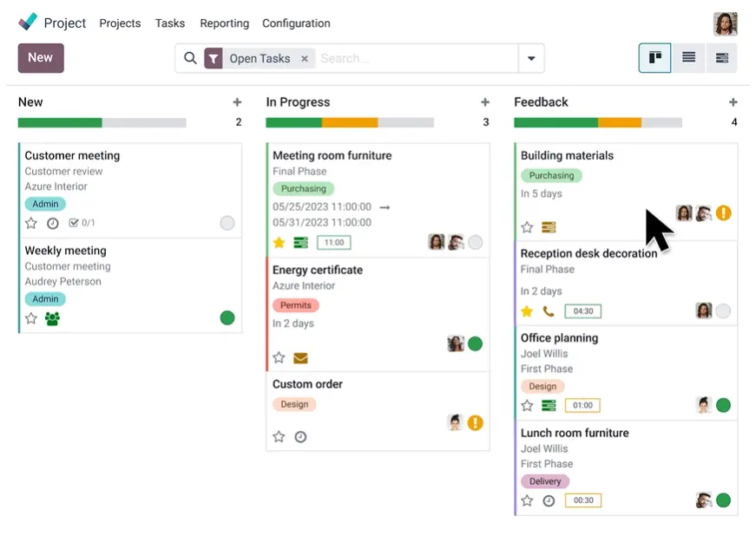Screen dimensions: 756x542
Task: Expand the search options dropdown arrow
Action: (x=531, y=58)
